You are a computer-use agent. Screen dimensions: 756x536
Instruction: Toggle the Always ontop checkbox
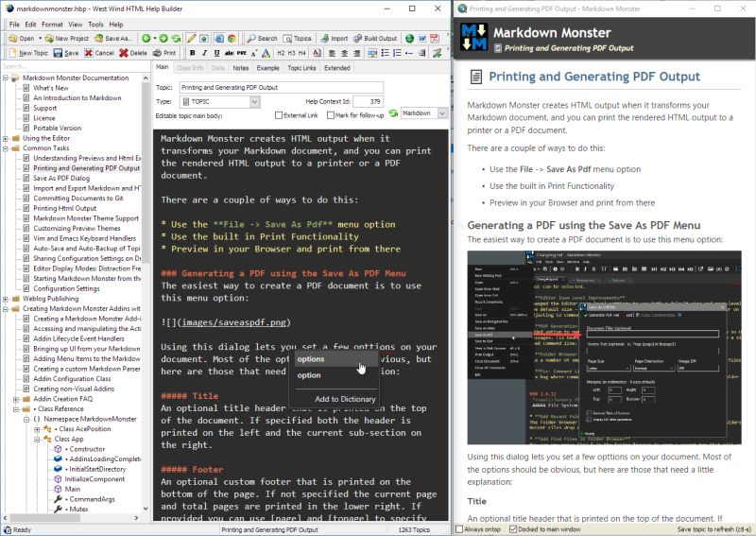click(459, 529)
